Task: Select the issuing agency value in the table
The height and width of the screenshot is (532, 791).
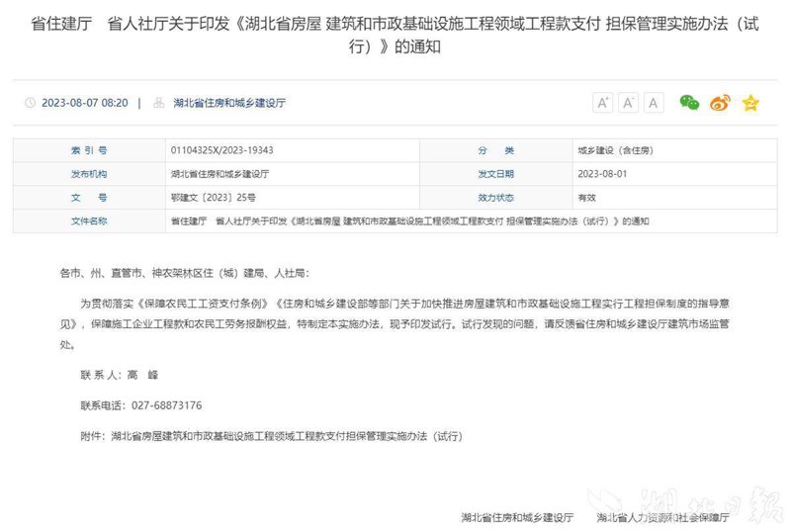Action: point(220,174)
